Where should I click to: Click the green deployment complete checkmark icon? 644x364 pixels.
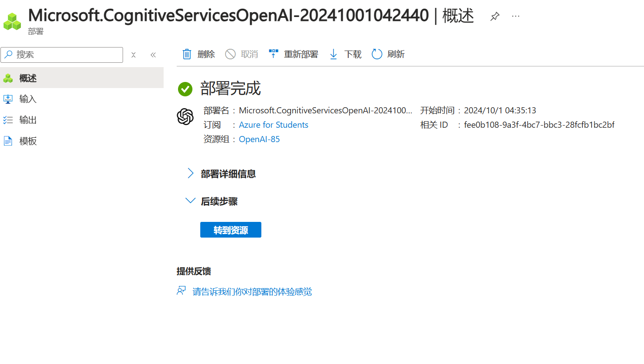point(185,89)
